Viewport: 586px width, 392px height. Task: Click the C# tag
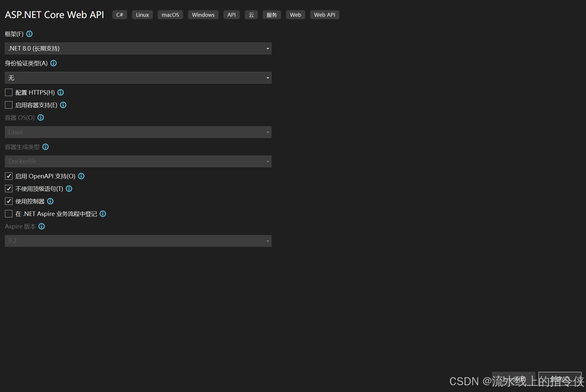point(120,15)
